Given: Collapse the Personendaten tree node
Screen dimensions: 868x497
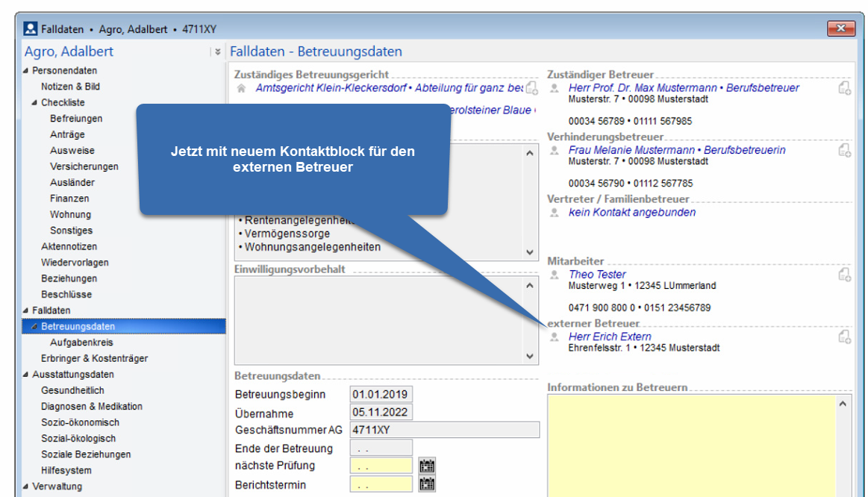Looking at the screenshot, I should (25, 70).
